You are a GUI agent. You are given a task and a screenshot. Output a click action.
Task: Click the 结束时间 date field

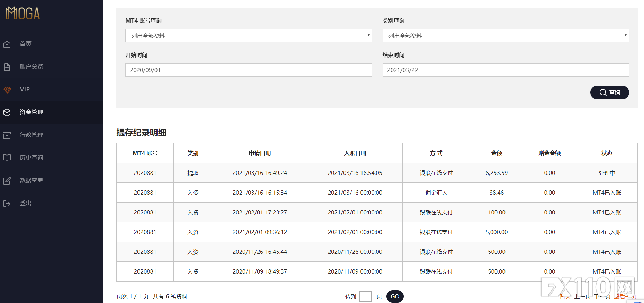(x=506, y=70)
